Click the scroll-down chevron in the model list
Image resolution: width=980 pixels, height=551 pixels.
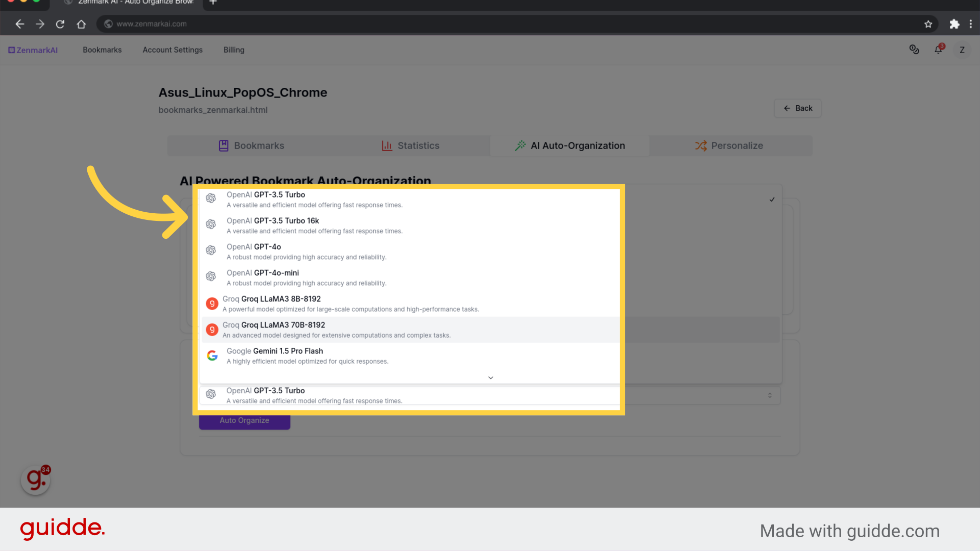491,378
